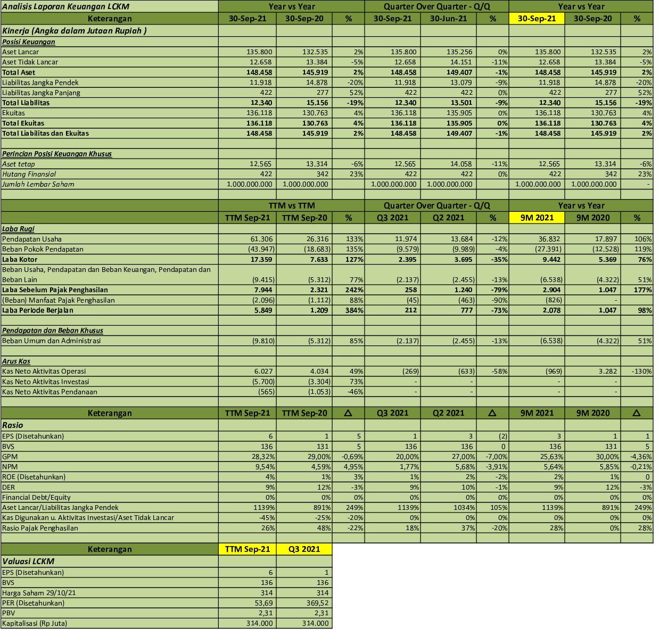
Task: Click the 13.079 value under 30-Jun-21
Action: tap(461, 82)
